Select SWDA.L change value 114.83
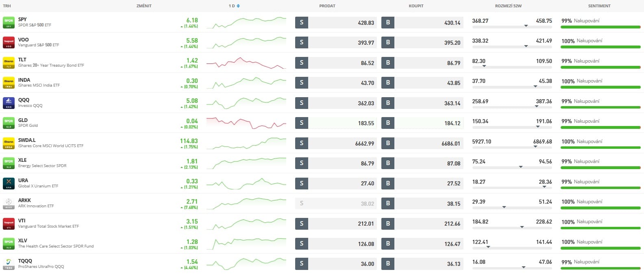Image resolution: width=644 pixels, height=274 pixels. 189,141
